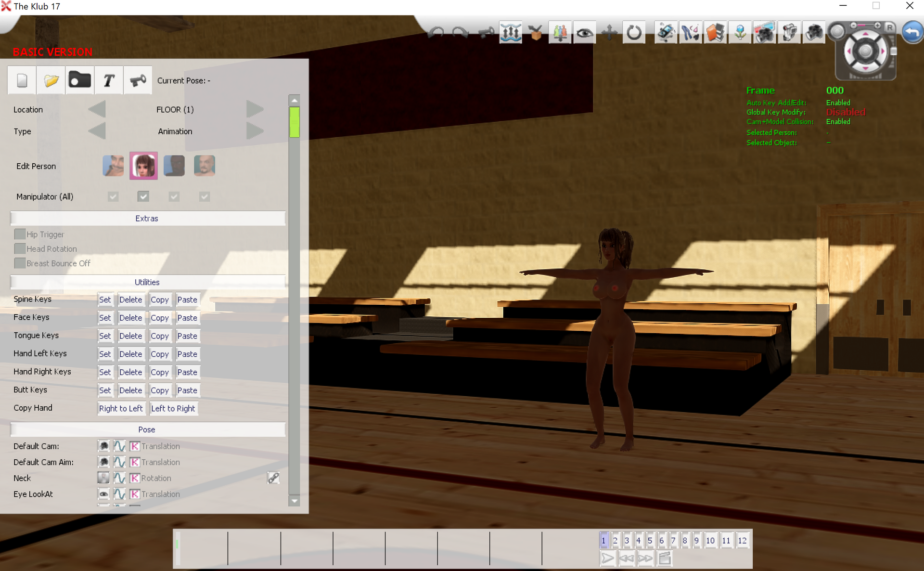The height and width of the screenshot is (571, 924).
Task: Open the Default Cam curve icon
Action: 119,446
